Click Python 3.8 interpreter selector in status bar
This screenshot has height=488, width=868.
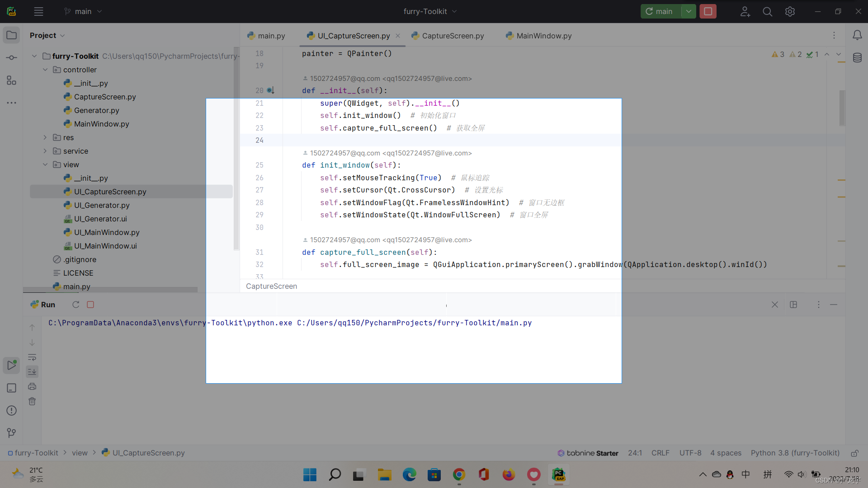tap(795, 453)
